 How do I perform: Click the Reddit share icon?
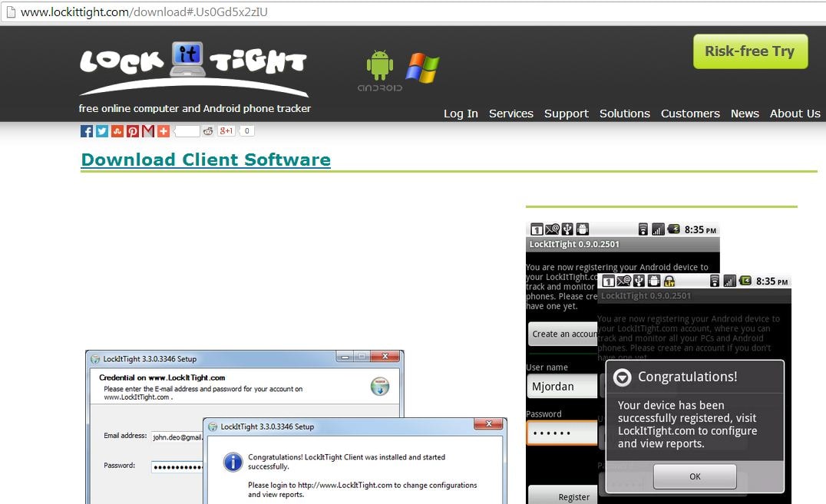click(x=208, y=131)
